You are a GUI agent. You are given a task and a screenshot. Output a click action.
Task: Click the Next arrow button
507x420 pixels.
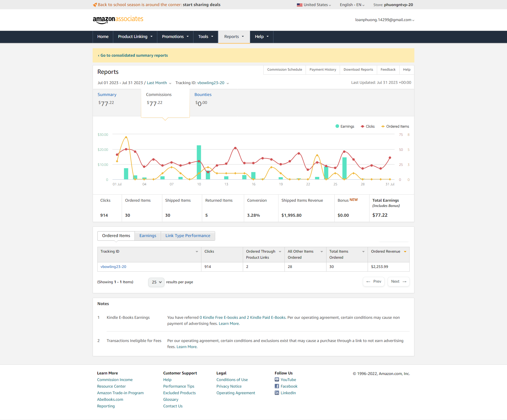399,282
